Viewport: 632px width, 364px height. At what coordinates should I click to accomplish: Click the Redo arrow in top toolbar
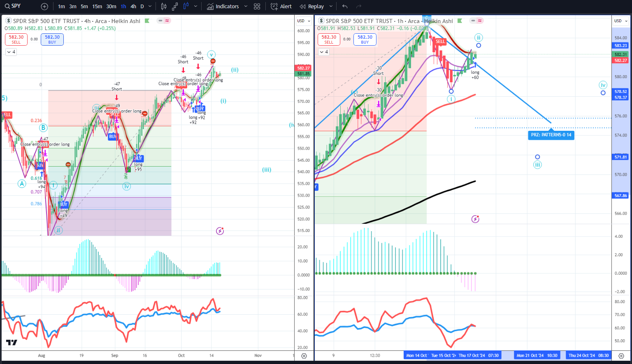pyautogui.click(x=359, y=7)
